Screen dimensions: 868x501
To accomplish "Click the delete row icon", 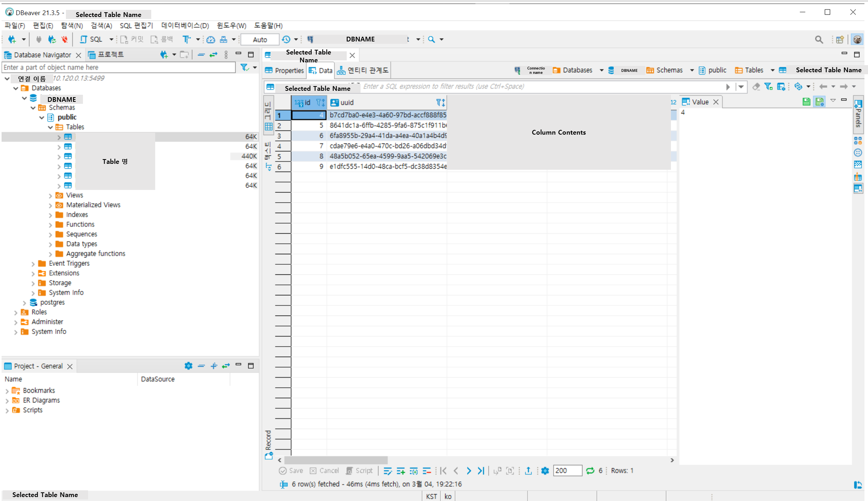I will [426, 471].
